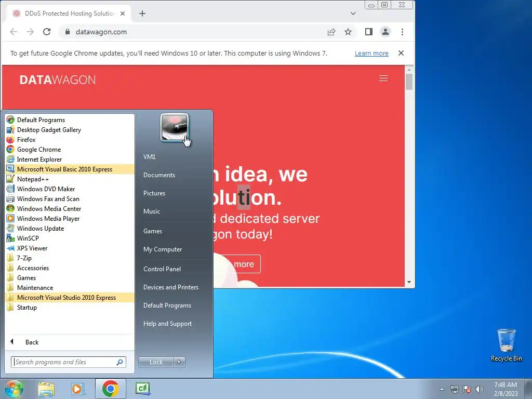Show hidden system tray icons

tap(442, 389)
